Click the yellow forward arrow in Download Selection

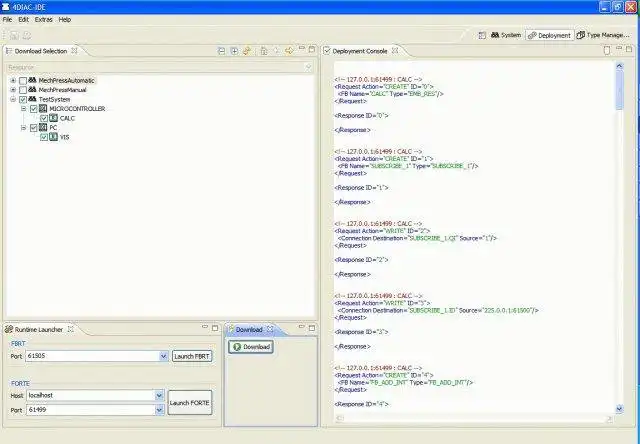[289, 51]
